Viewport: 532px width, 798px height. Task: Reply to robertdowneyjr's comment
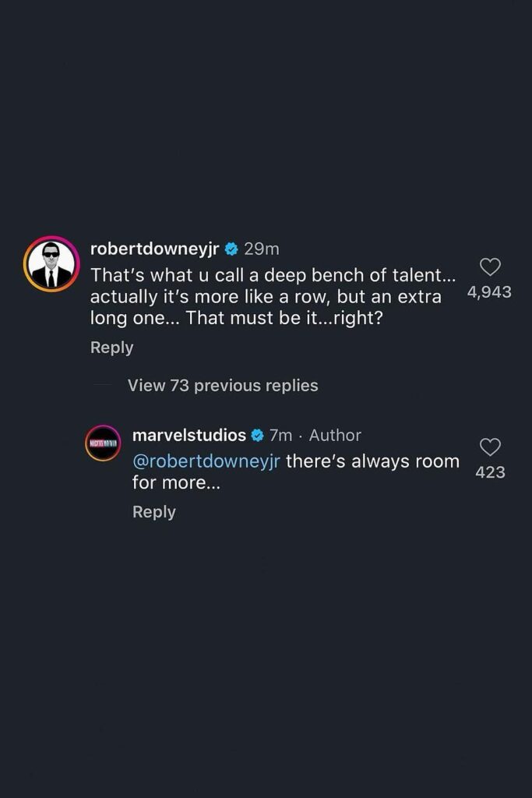coord(111,348)
